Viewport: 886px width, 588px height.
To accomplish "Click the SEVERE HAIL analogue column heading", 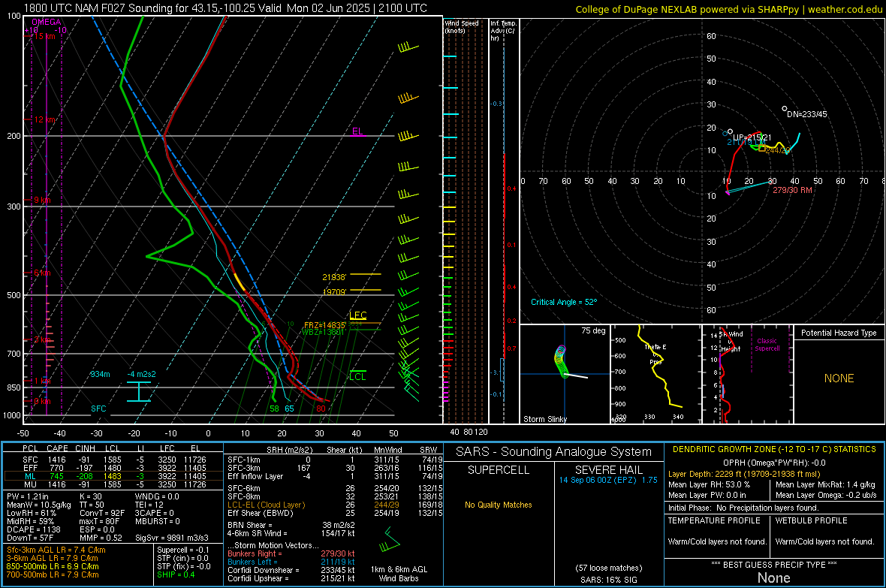I will (608, 470).
